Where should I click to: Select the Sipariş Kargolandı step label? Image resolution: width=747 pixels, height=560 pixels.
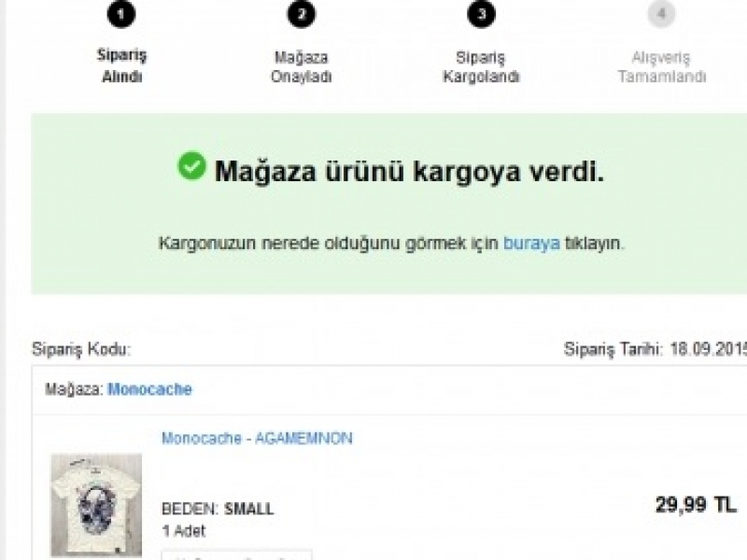tap(481, 66)
